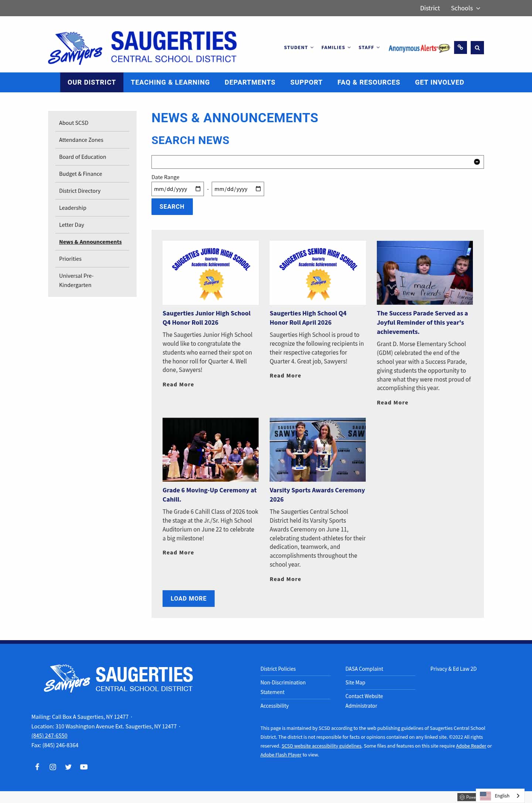
Task: Visit the district Instagram icon
Action: coord(53,767)
